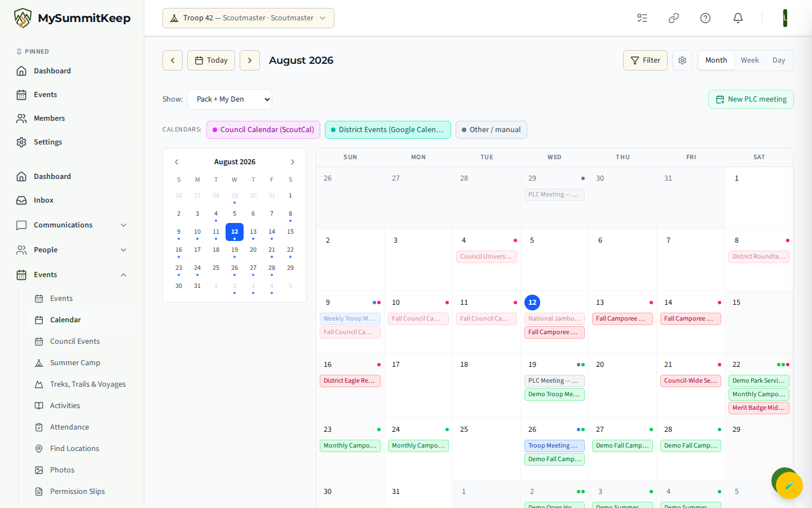Select August 19 in mini calendar
The height and width of the screenshot is (508, 812).
tap(235, 250)
